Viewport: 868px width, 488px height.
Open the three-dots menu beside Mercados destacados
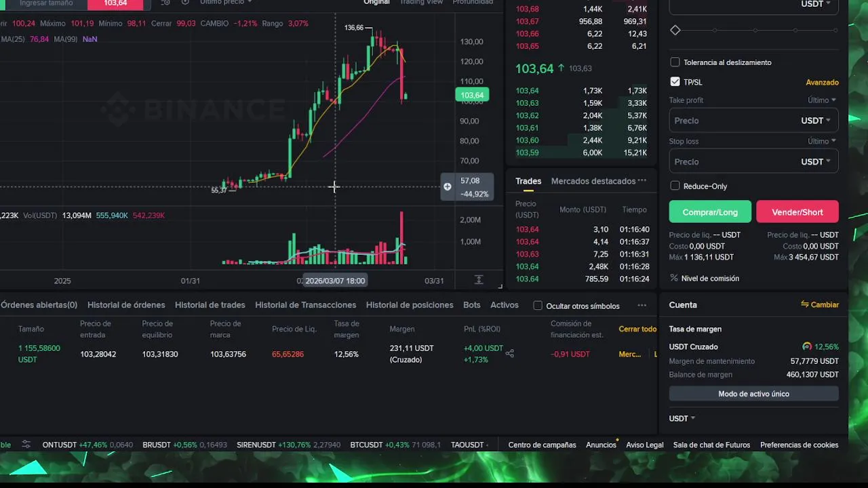click(642, 181)
